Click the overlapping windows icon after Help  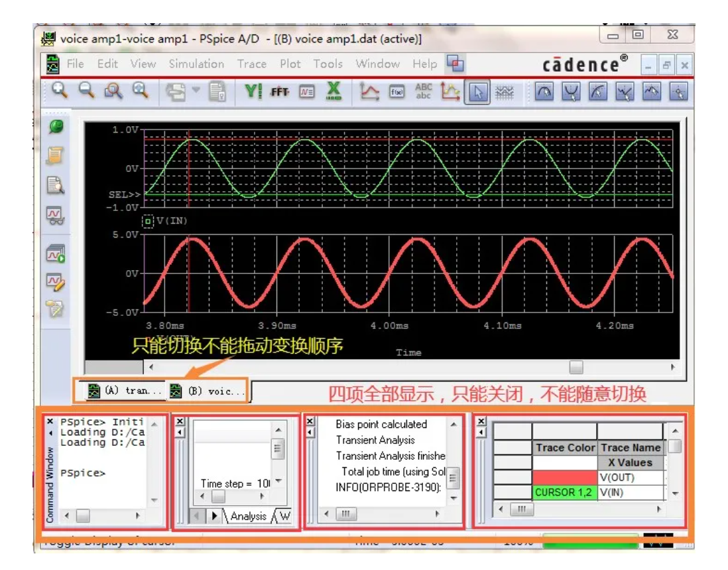(x=455, y=64)
